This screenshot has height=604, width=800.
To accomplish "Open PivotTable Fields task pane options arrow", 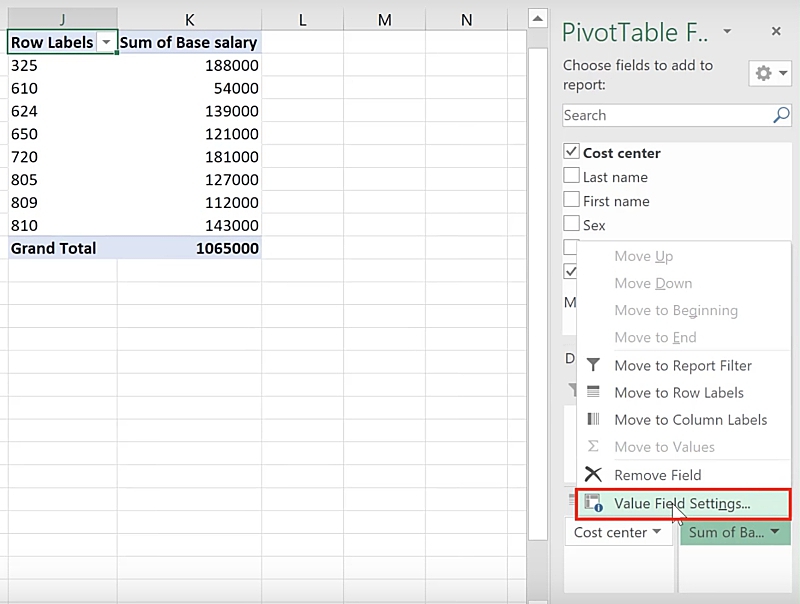I will point(727,32).
